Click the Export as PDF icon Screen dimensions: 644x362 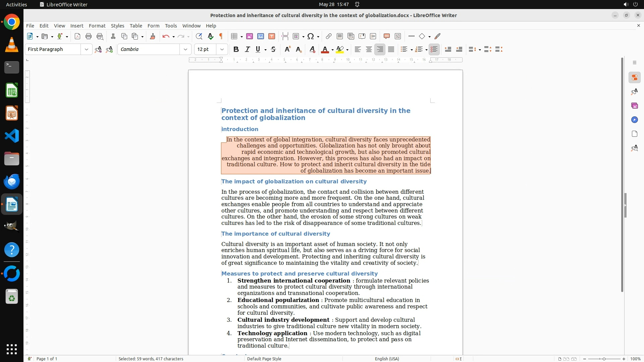pyautogui.click(x=77, y=36)
